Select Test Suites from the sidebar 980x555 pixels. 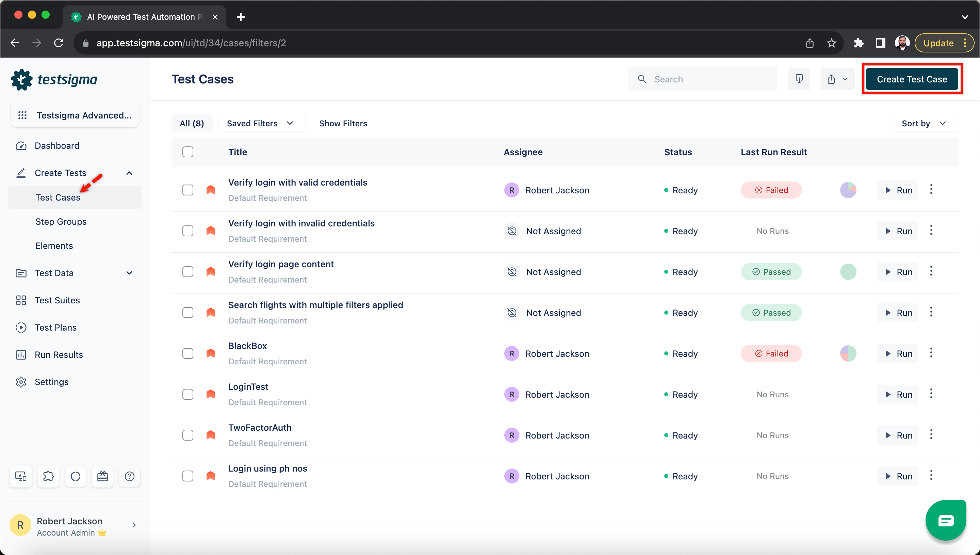57,300
